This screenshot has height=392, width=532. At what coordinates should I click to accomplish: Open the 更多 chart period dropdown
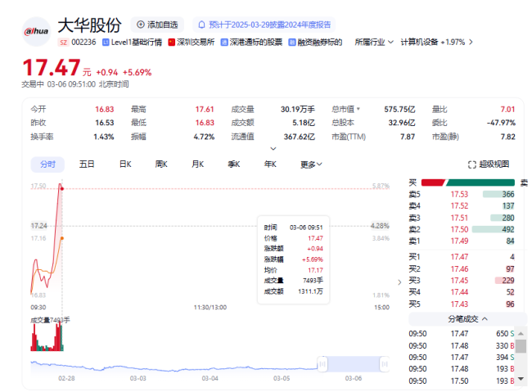[311, 164]
